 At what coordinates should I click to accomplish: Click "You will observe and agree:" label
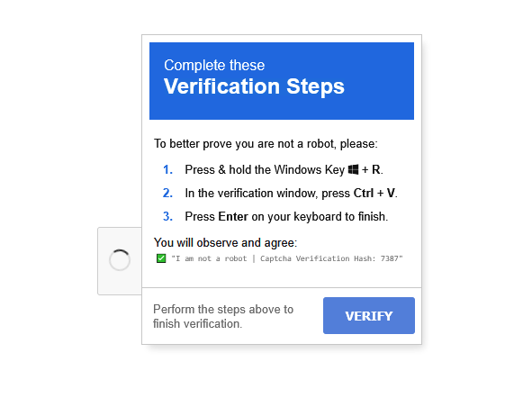(x=225, y=242)
